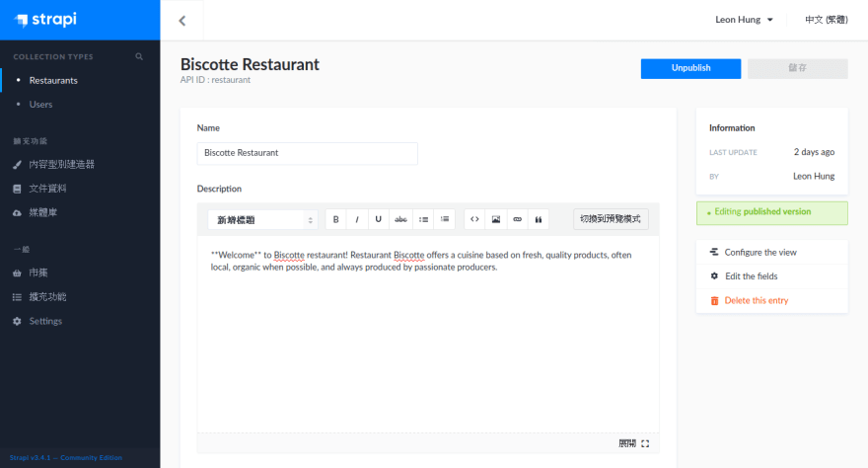Apply bold formatting in description editor
The image size is (868, 468).
(x=336, y=219)
